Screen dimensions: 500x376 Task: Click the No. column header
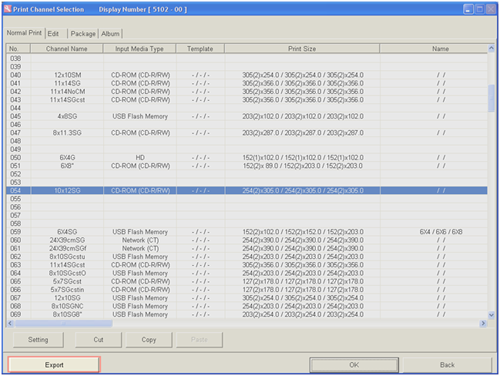(18, 49)
